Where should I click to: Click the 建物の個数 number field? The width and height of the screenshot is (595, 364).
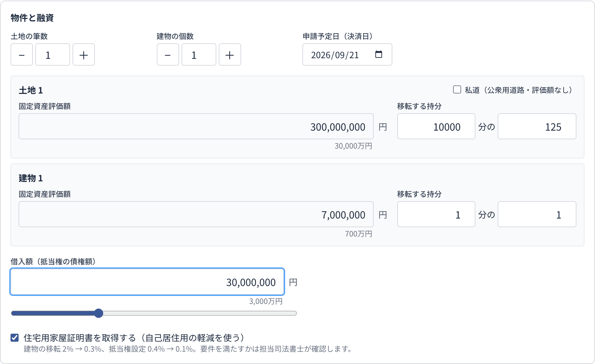[x=199, y=54]
